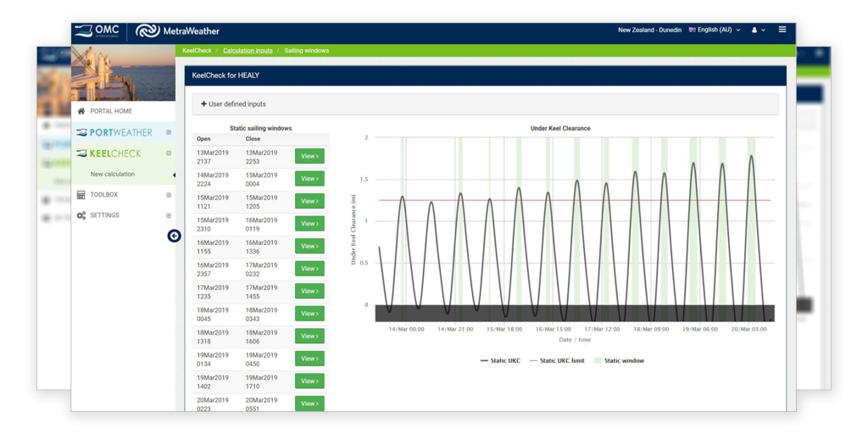
Task: Toggle Static window legend entry
Action: point(619,360)
